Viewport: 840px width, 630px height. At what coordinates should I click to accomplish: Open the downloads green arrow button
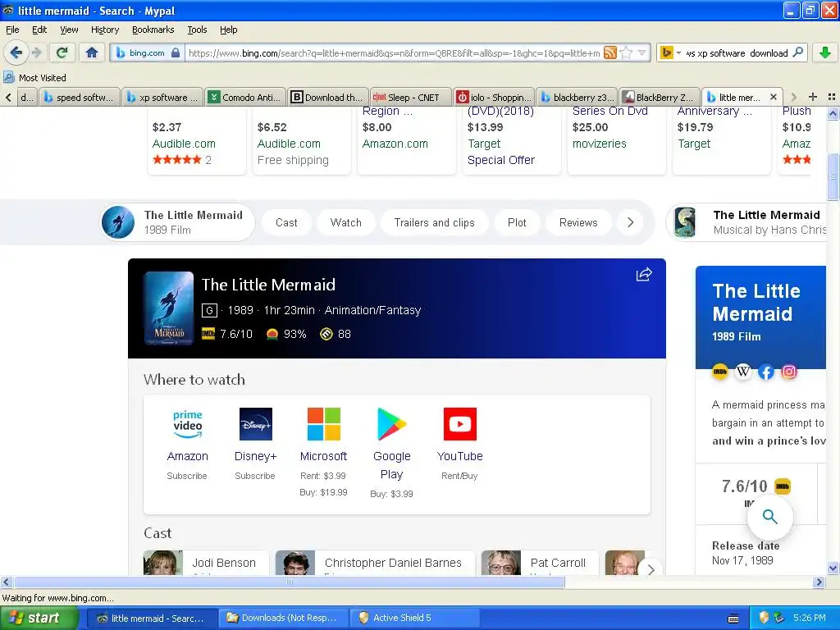(825, 52)
